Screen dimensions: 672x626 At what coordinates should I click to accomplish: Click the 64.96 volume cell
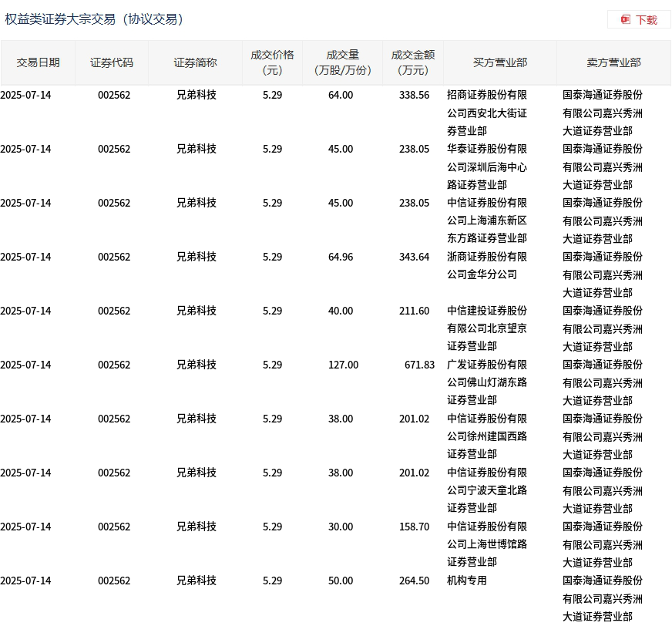(341, 257)
